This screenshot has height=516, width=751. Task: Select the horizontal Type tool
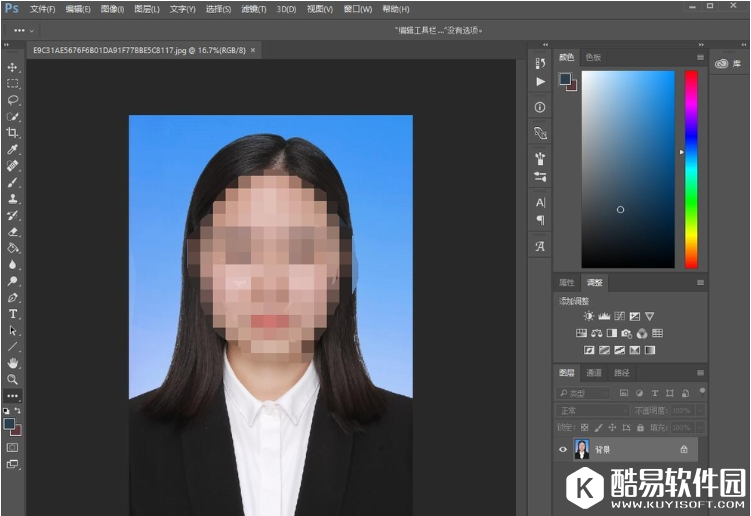(13, 313)
